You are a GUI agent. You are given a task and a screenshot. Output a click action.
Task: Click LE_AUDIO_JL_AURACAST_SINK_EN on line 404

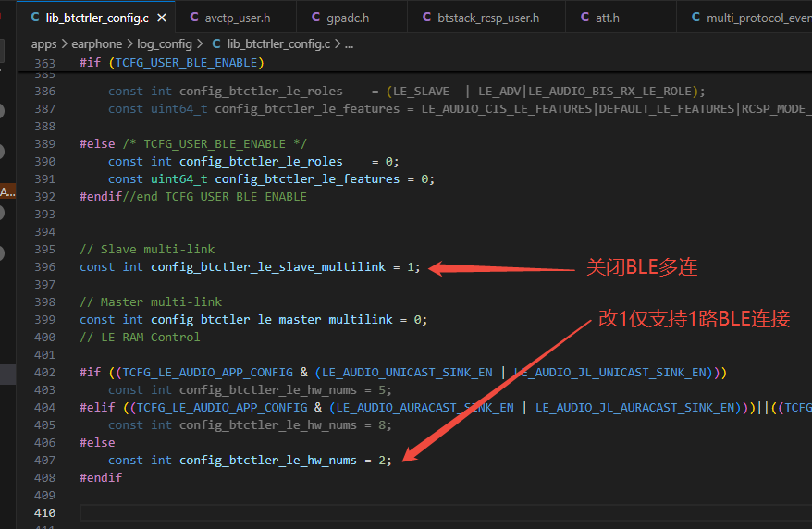[x=634, y=408]
